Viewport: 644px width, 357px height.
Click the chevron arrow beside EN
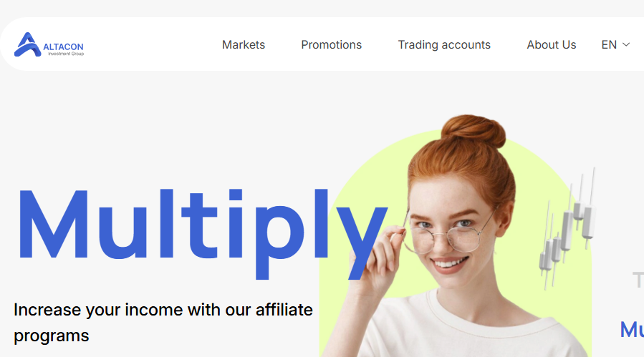coord(626,44)
